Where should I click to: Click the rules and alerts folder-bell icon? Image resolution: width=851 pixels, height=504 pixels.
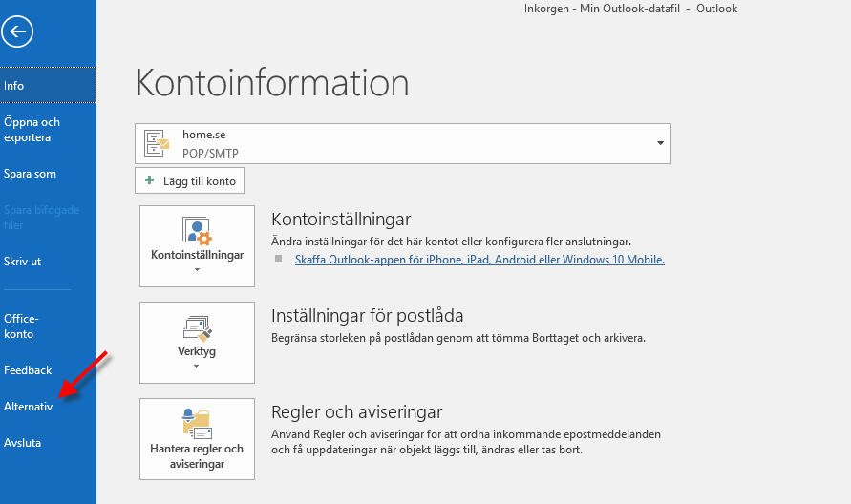click(197, 424)
